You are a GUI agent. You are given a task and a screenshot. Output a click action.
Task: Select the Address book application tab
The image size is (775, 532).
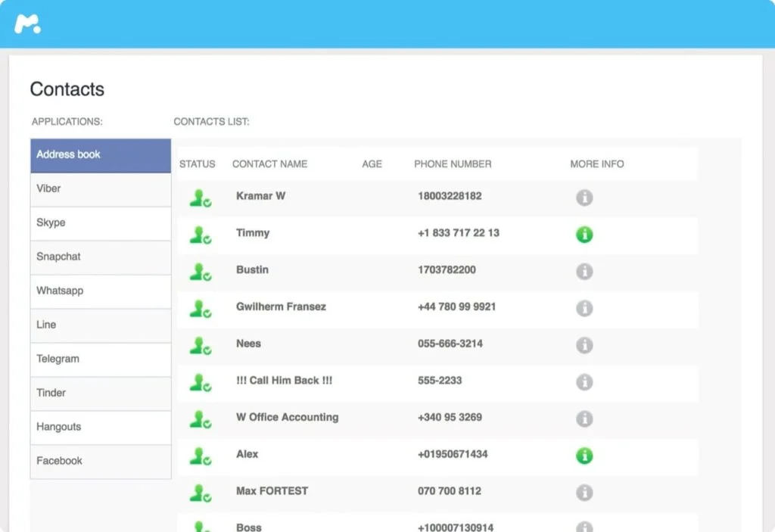[x=101, y=155]
